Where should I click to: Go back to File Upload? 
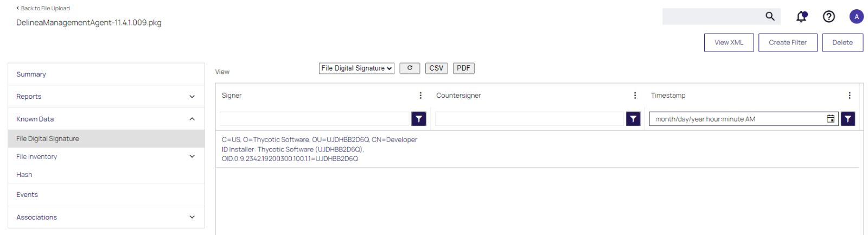[43, 8]
